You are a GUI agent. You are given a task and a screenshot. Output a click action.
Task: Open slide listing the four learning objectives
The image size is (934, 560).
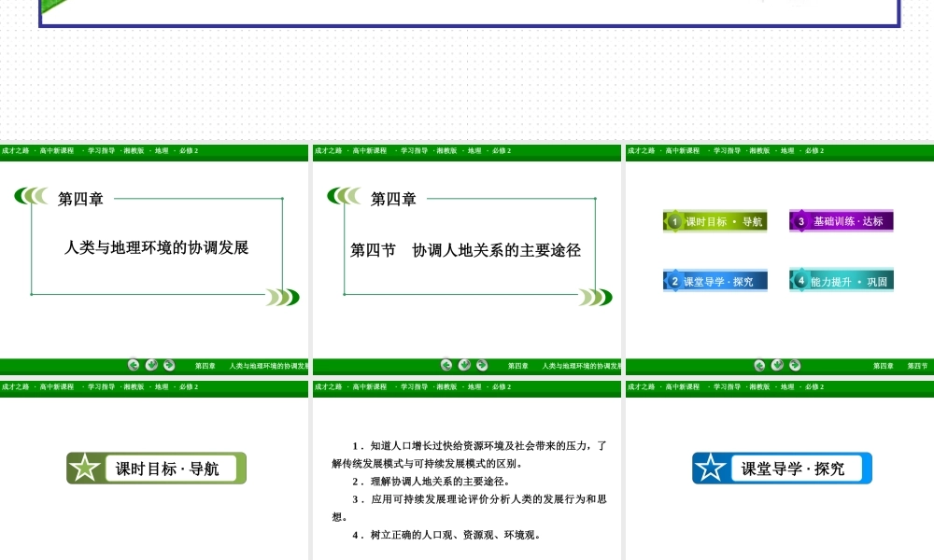coord(467,476)
